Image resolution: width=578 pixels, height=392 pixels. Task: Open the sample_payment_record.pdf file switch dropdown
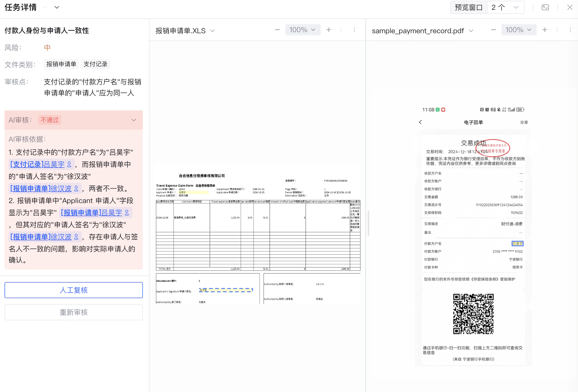coord(471,31)
